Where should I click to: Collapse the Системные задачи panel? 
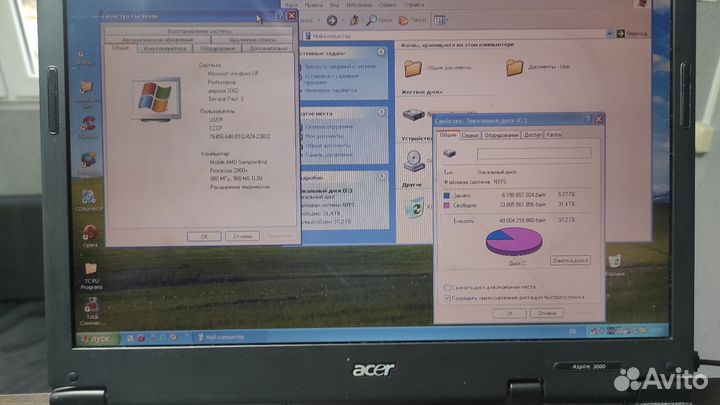[x=381, y=52]
